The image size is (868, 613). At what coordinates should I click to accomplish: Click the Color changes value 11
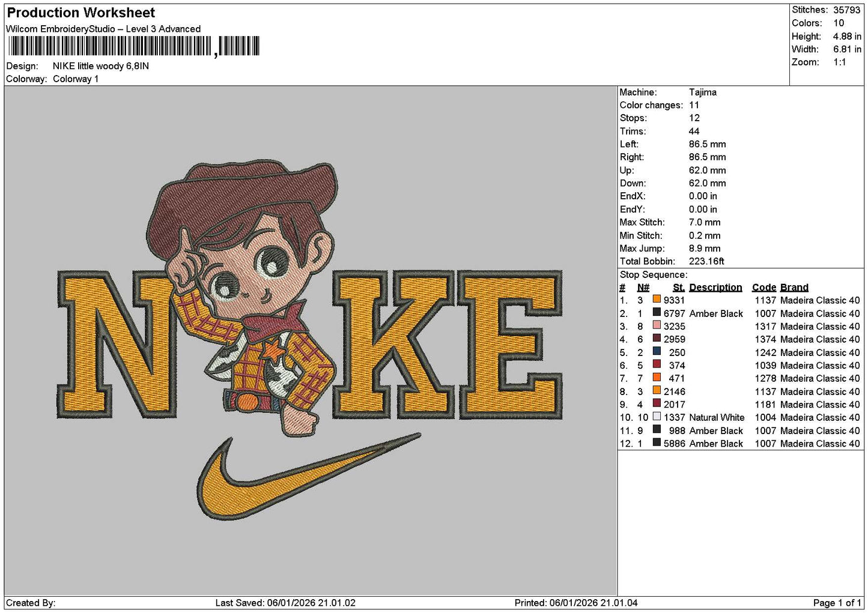point(694,105)
